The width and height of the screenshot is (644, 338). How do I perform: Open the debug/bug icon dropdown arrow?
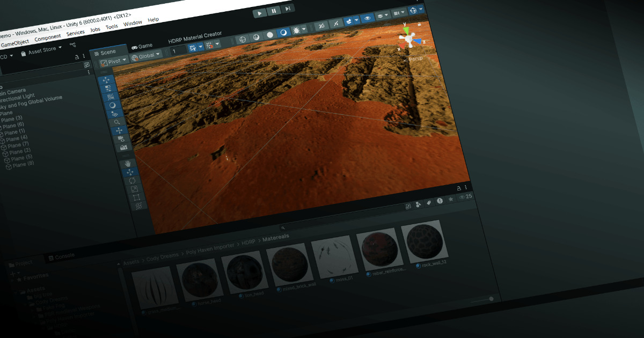point(304,30)
